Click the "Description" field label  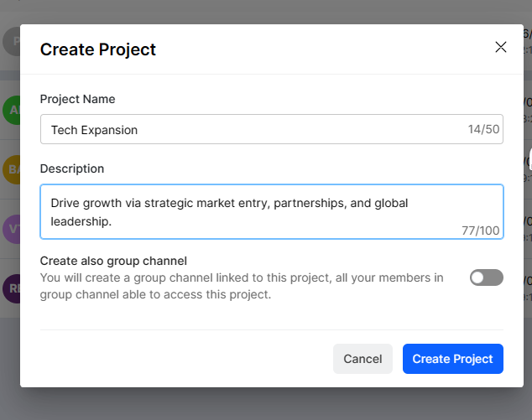tap(72, 169)
